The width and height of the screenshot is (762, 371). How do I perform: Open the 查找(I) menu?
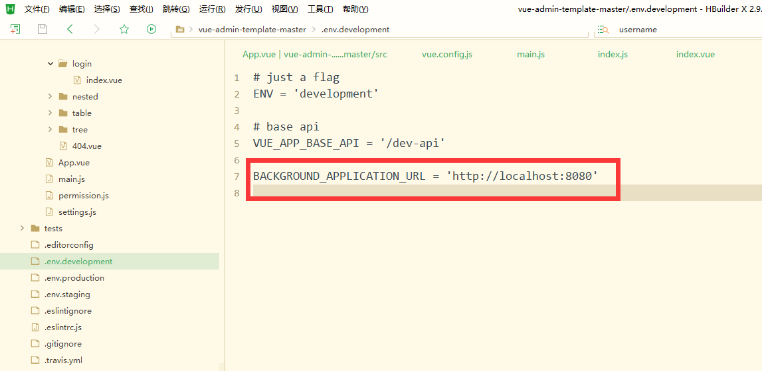(141, 9)
